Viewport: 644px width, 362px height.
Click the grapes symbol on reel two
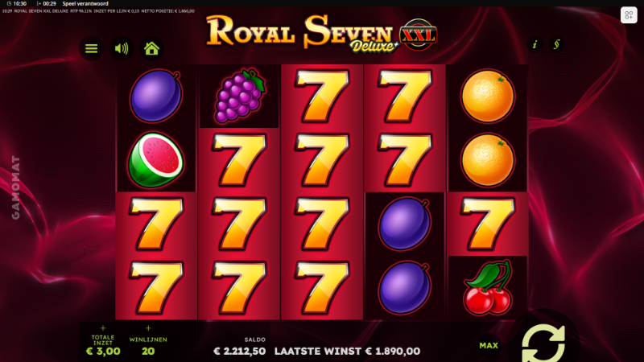(239, 96)
